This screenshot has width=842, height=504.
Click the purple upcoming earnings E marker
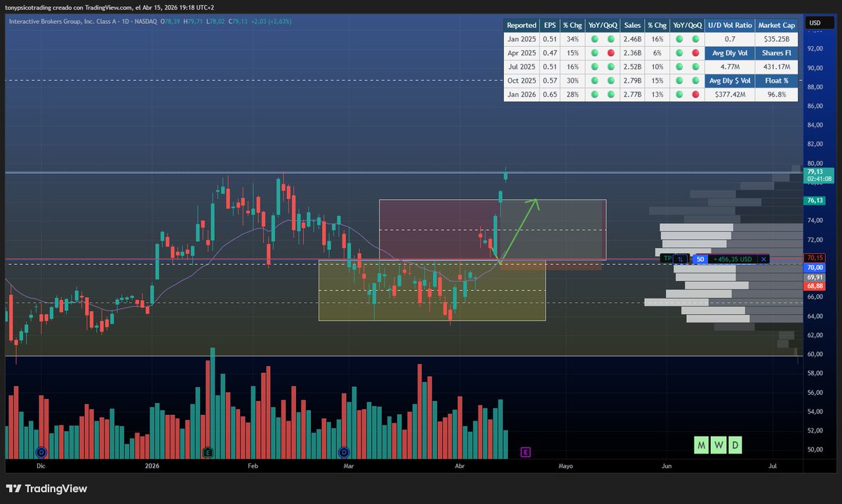(526, 451)
